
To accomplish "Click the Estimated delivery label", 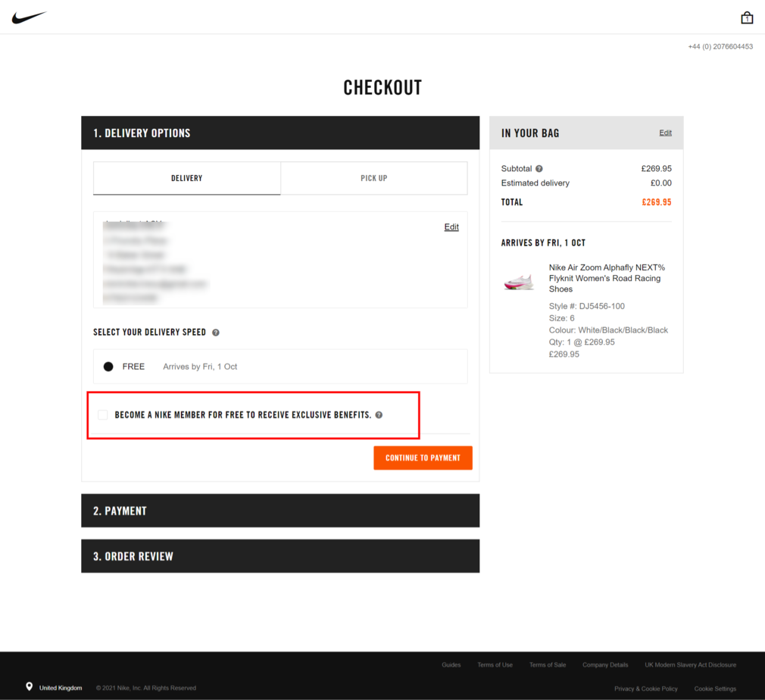I will coord(535,183).
